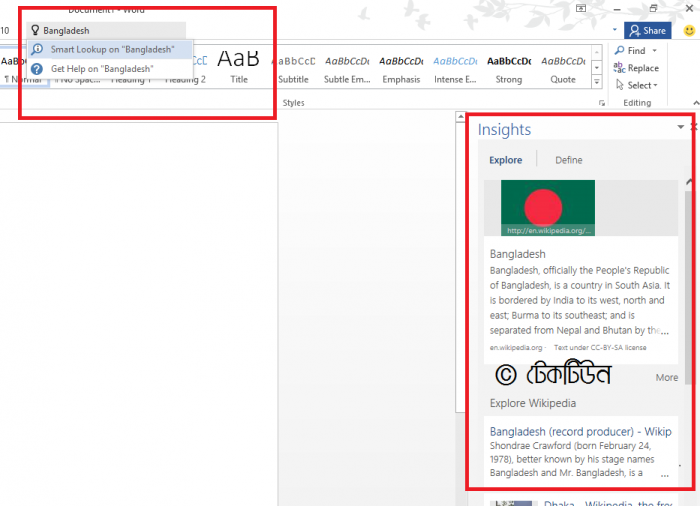This screenshot has height=506, width=700.
Task: Close the Insights pane
Action: pos(695,127)
